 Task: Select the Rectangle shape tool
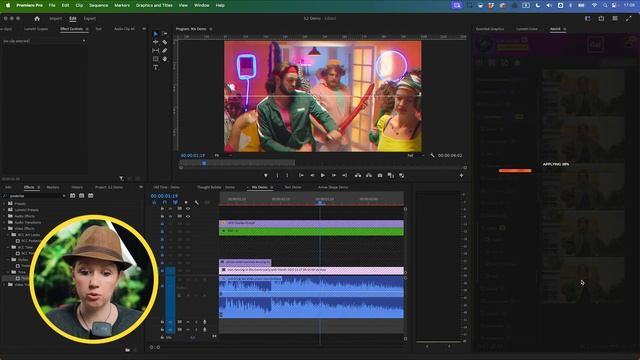coord(156,59)
